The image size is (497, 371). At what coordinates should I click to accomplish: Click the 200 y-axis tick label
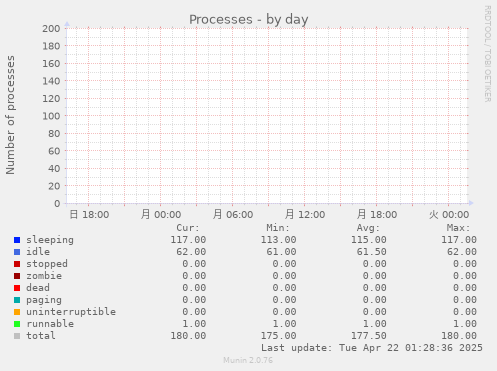point(51,29)
